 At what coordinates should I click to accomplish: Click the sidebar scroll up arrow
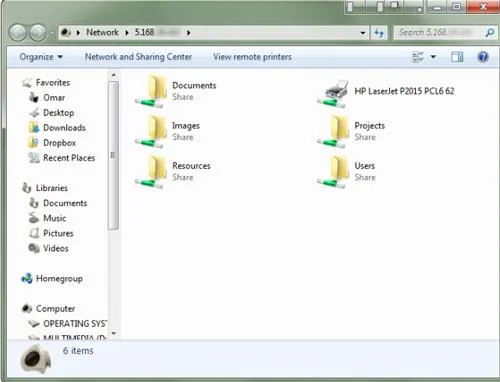tap(113, 76)
